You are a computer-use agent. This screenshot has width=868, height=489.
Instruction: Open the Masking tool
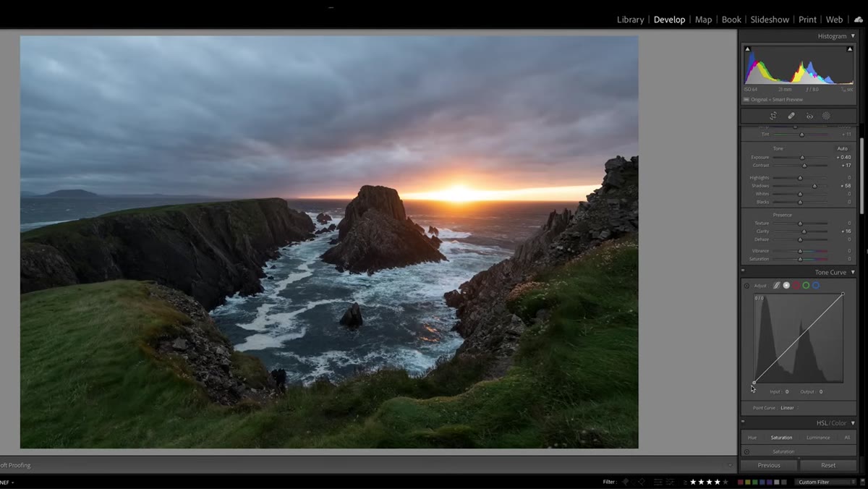tap(826, 116)
